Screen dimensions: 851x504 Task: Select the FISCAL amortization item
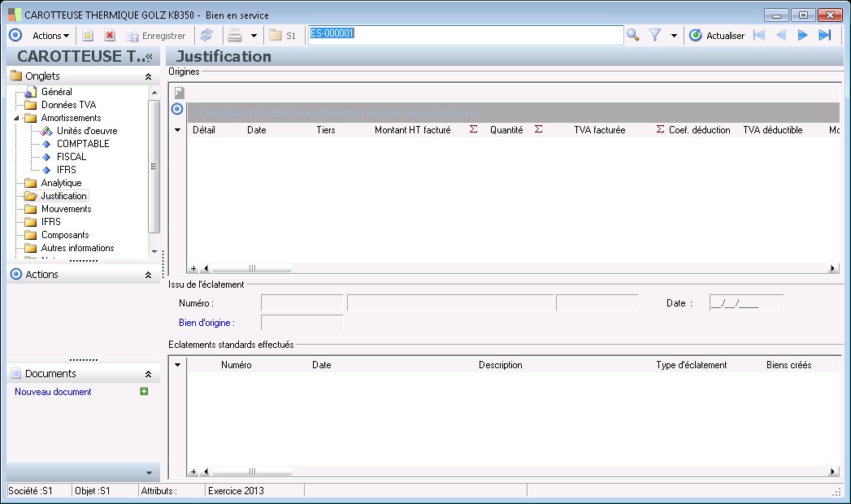[72, 157]
